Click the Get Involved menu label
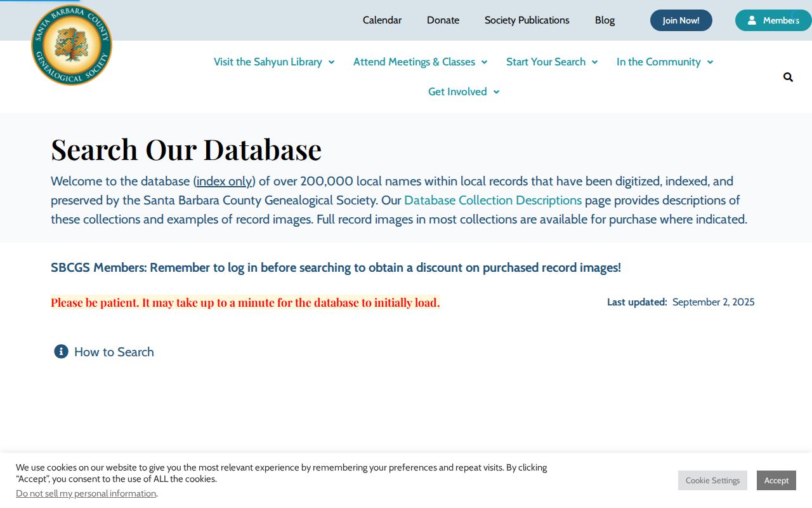Image resolution: width=812 pixels, height=508 pixels. 457,92
